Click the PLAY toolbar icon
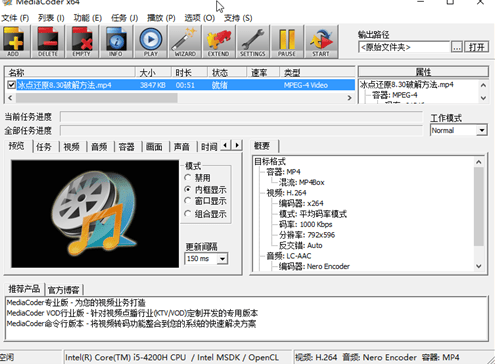This screenshot has height=364, width=495. [x=150, y=42]
